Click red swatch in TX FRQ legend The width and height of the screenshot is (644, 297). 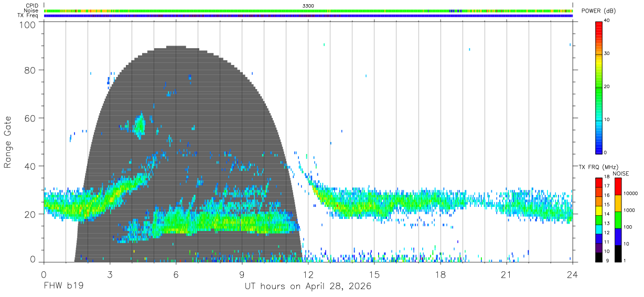(599, 182)
